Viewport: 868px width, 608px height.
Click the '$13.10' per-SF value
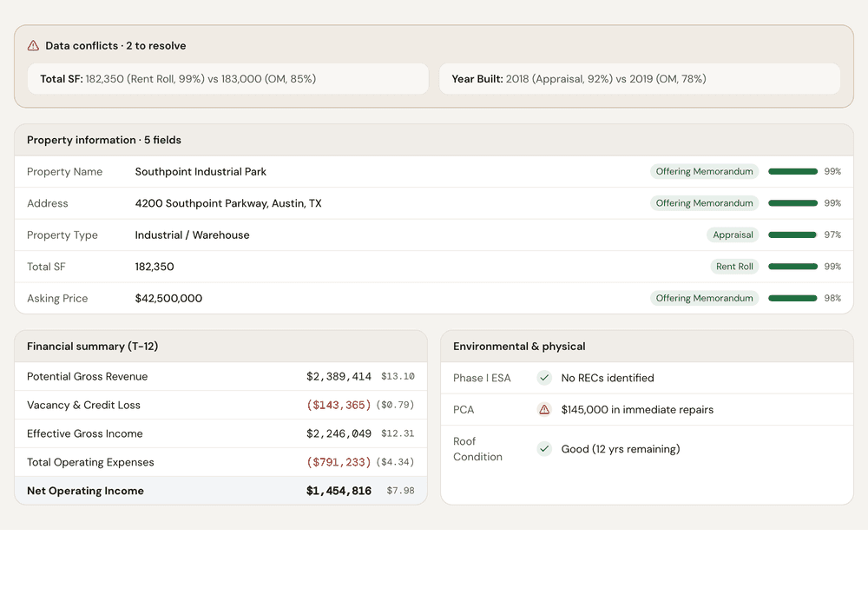click(398, 377)
